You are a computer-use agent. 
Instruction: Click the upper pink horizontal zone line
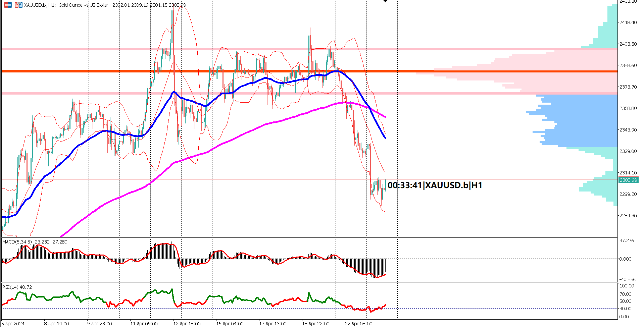click(x=101, y=49)
